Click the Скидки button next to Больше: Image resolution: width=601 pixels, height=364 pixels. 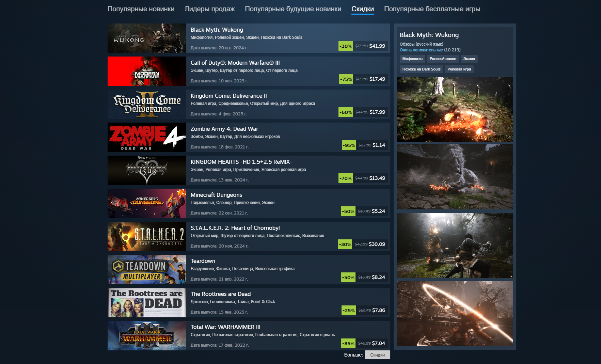pyautogui.click(x=377, y=355)
